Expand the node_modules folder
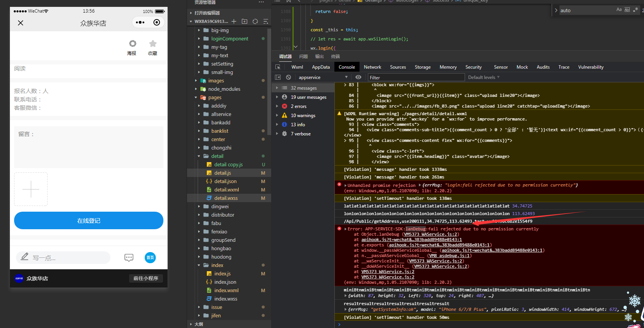This screenshot has width=644, height=328. (224, 89)
